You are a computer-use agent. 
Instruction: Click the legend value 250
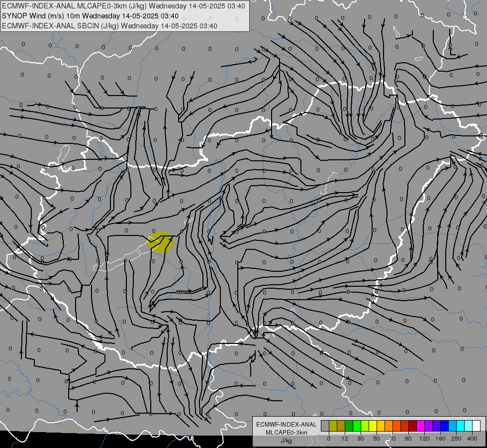click(456, 439)
